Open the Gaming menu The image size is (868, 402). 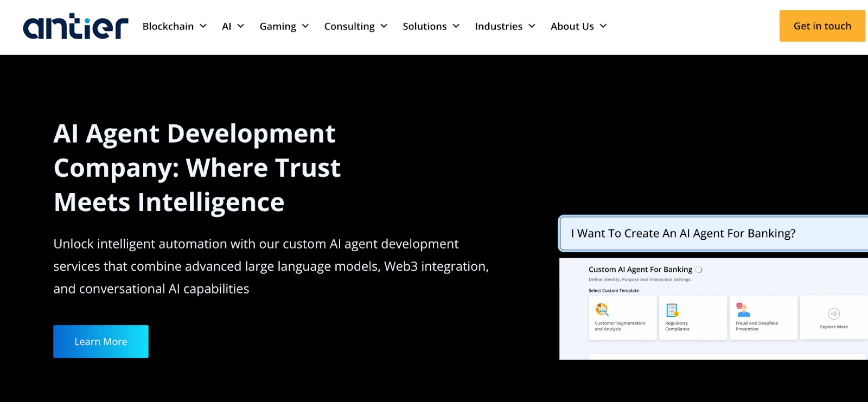(278, 27)
